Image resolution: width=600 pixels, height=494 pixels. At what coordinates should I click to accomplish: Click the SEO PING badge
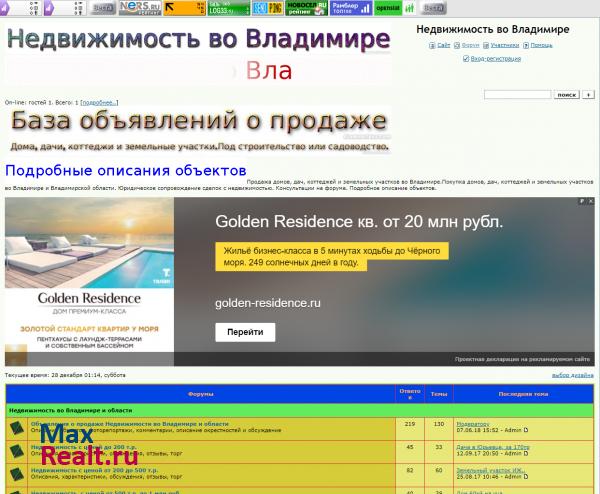click(x=268, y=8)
